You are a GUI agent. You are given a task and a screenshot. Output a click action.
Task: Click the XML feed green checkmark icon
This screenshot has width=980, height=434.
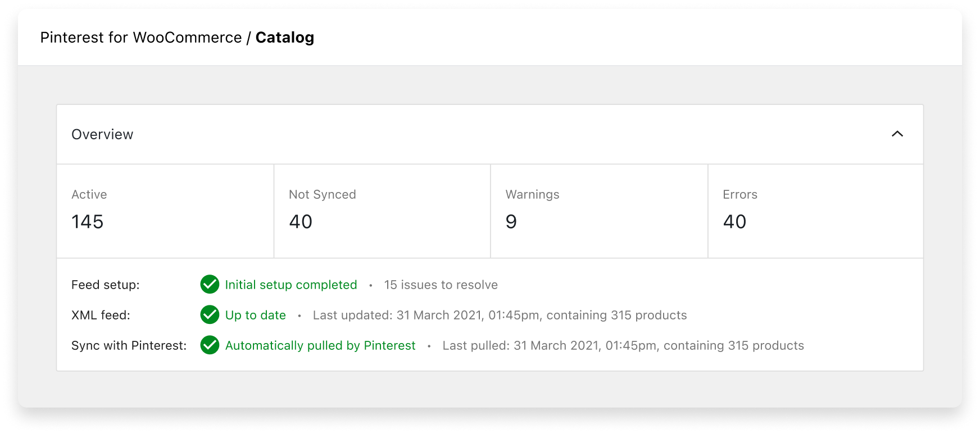point(210,315)
